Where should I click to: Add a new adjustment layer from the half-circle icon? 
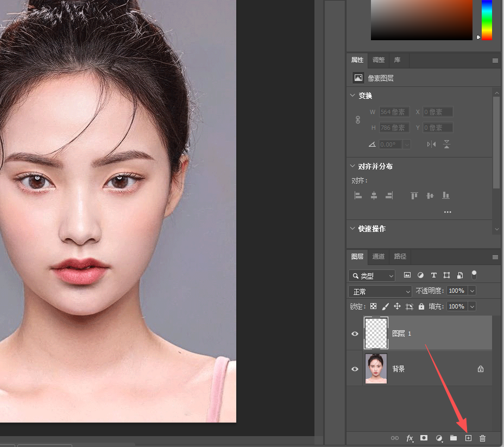[439, 438]
